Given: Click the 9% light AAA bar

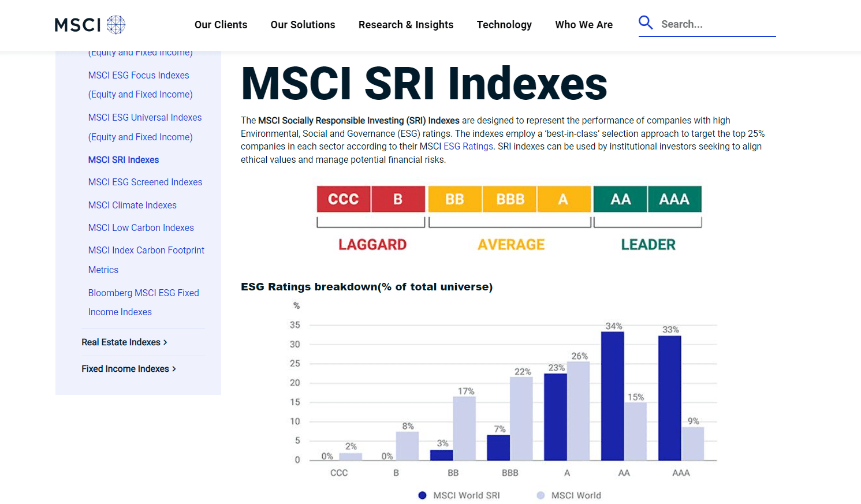Looking at the screenshot, I should click(693, 443).
